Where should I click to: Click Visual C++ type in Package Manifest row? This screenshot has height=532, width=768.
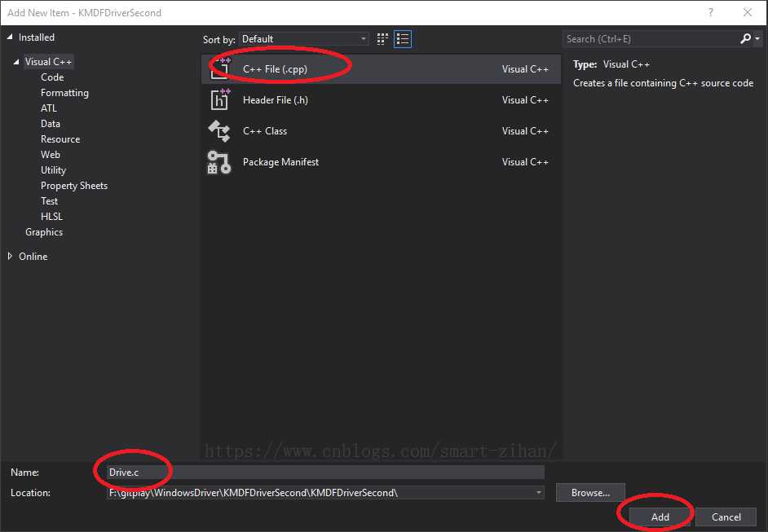(x=525, y=162)
